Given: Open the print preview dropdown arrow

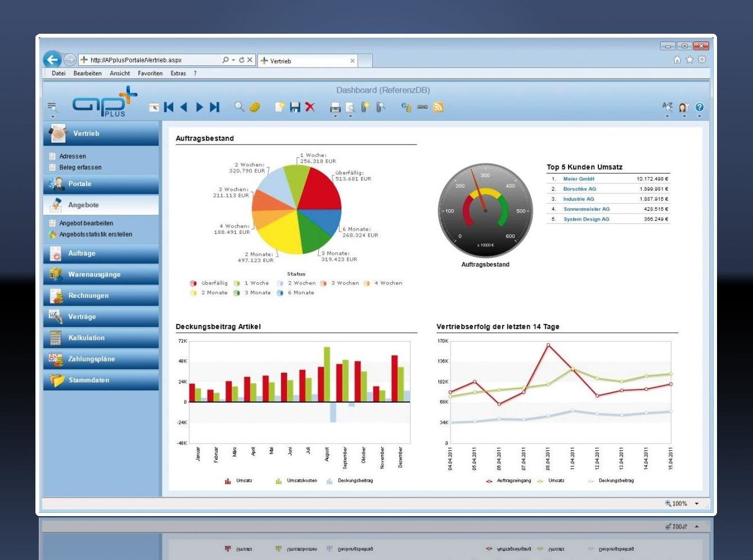Looking at the screenshot, I should coord(351,116).
